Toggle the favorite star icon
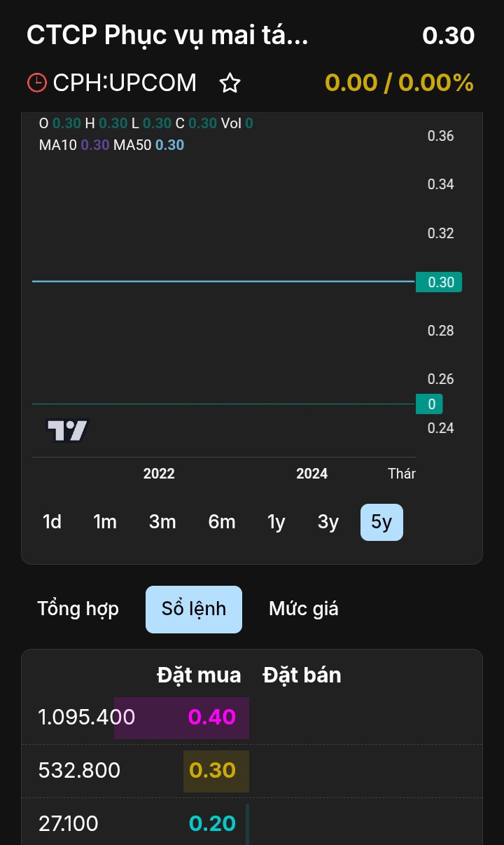Viewport: 504px width, 845px height. pyautogui.click(x=230, y=83)
